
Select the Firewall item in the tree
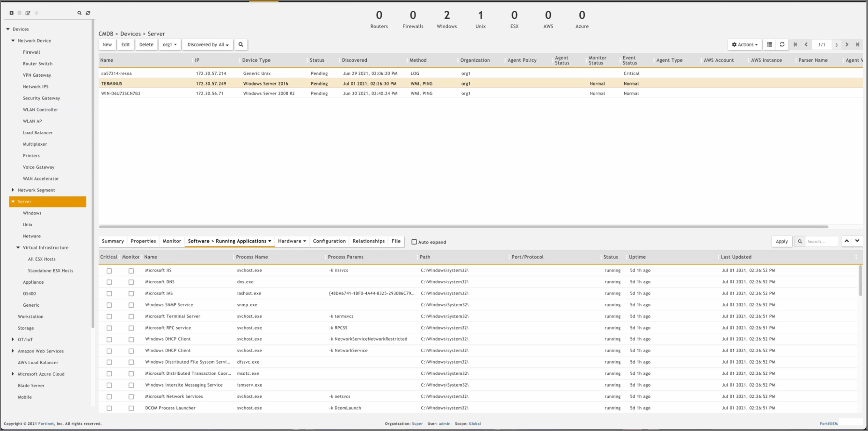click(x=31, y=52)
